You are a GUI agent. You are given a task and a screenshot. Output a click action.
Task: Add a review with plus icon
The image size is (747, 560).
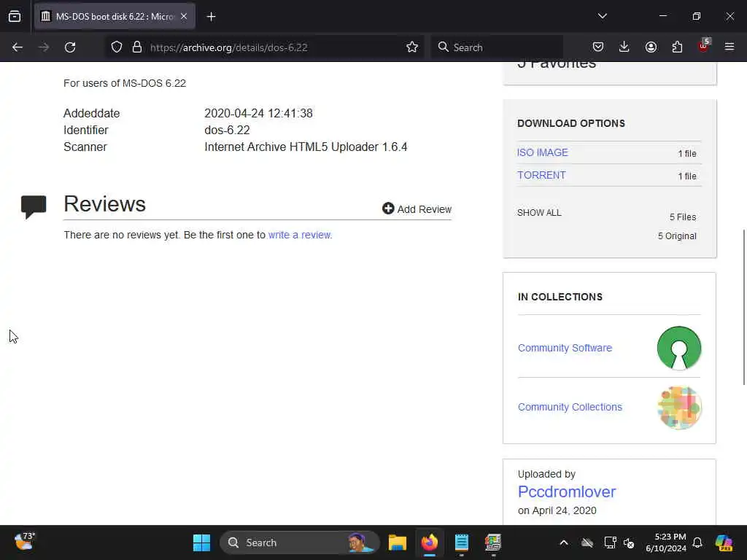click(x=417, y=209)
